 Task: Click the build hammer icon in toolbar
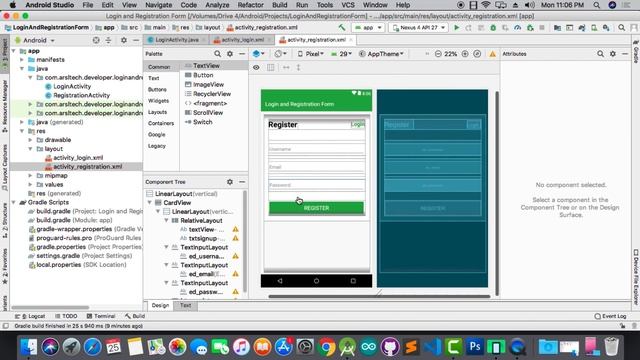pos(342,27)
